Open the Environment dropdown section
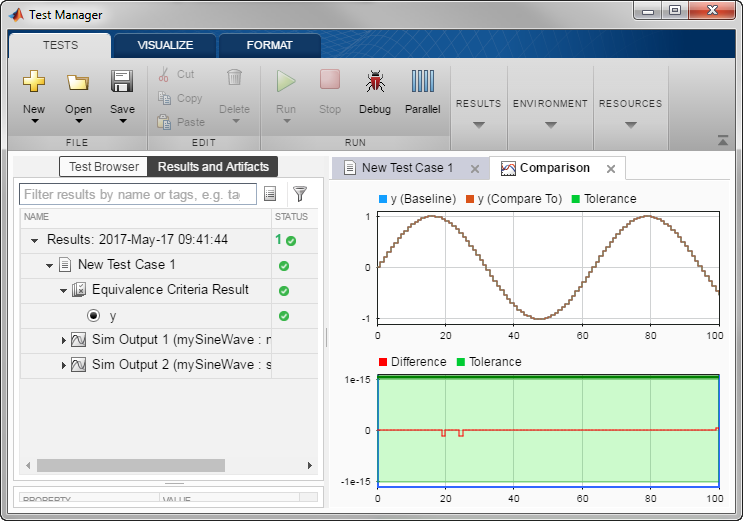The height and width of the screenshot is (521, 743). click(550, 112)
